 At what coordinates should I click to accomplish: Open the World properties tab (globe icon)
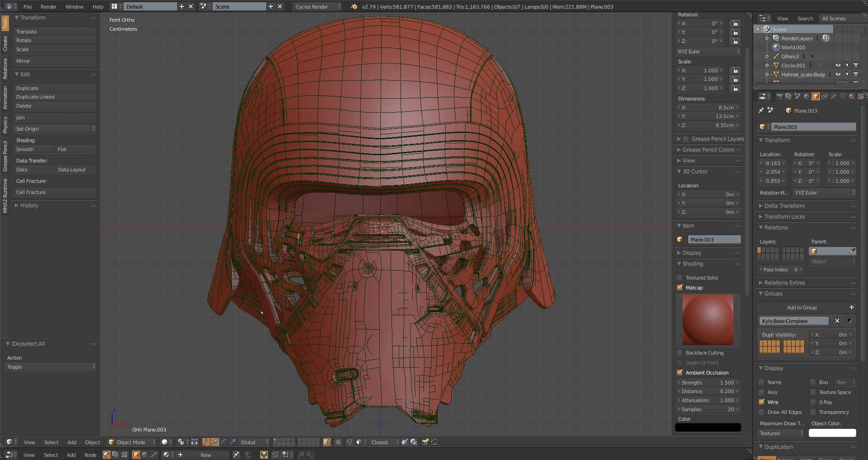(x=807, y=96)
